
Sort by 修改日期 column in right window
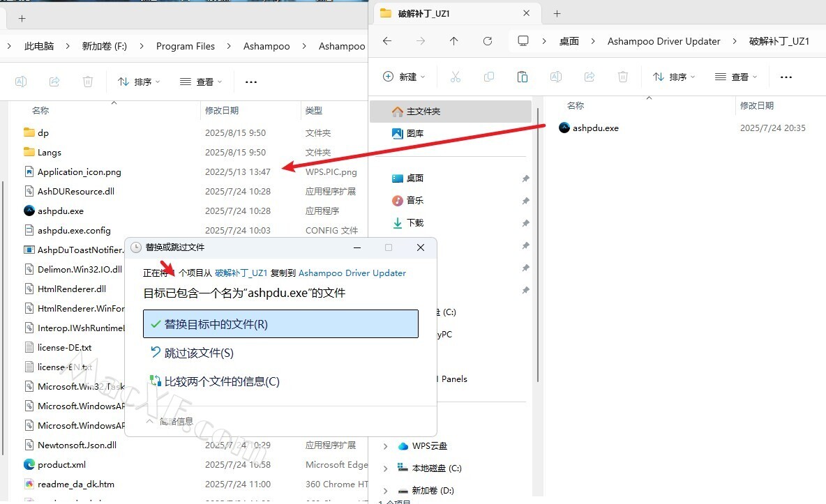[757, 106]
